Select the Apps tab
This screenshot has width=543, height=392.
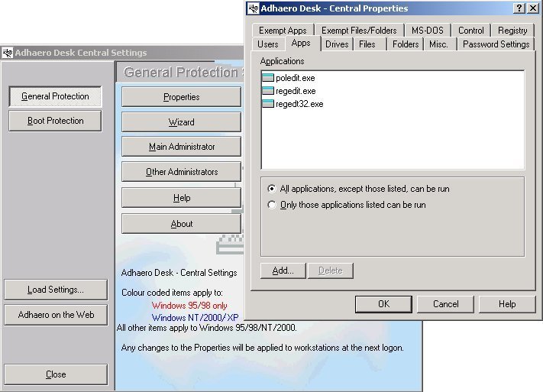click(301, 43)
